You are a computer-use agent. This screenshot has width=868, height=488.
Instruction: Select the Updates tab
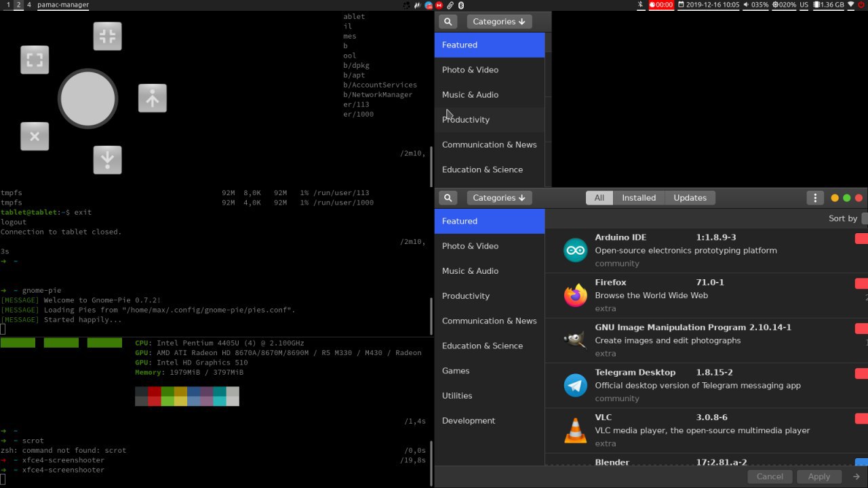tap(690, 198)
